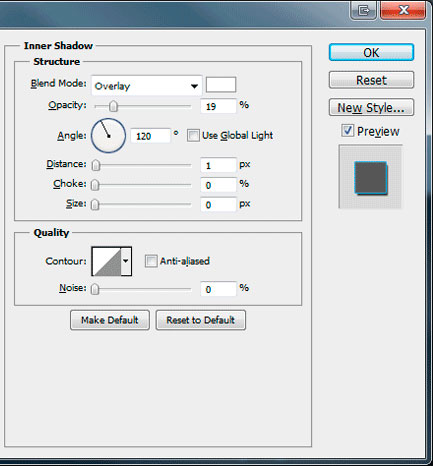Open the Contour picker dropdown arrow
433x466 pixels.
126,261
